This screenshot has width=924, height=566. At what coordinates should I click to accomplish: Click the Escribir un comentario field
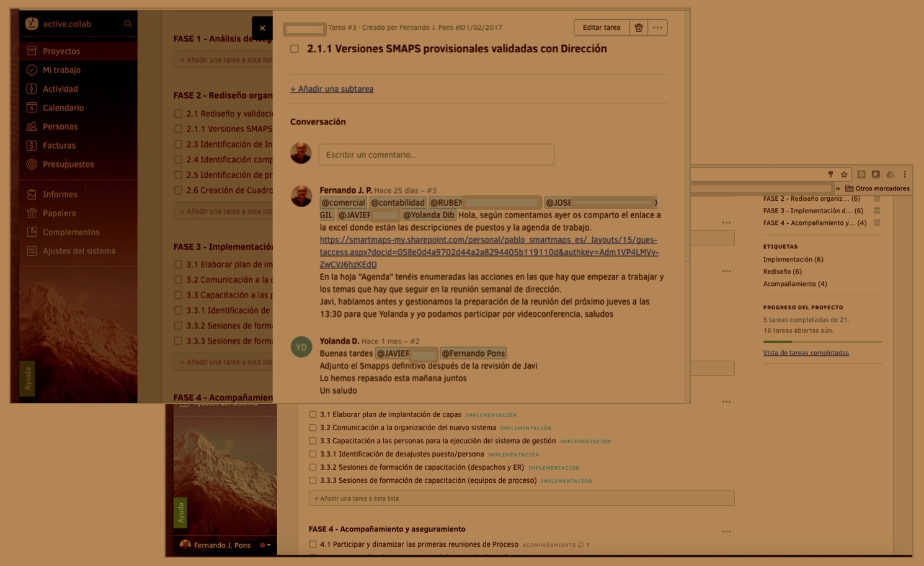(x=437, y=154)
